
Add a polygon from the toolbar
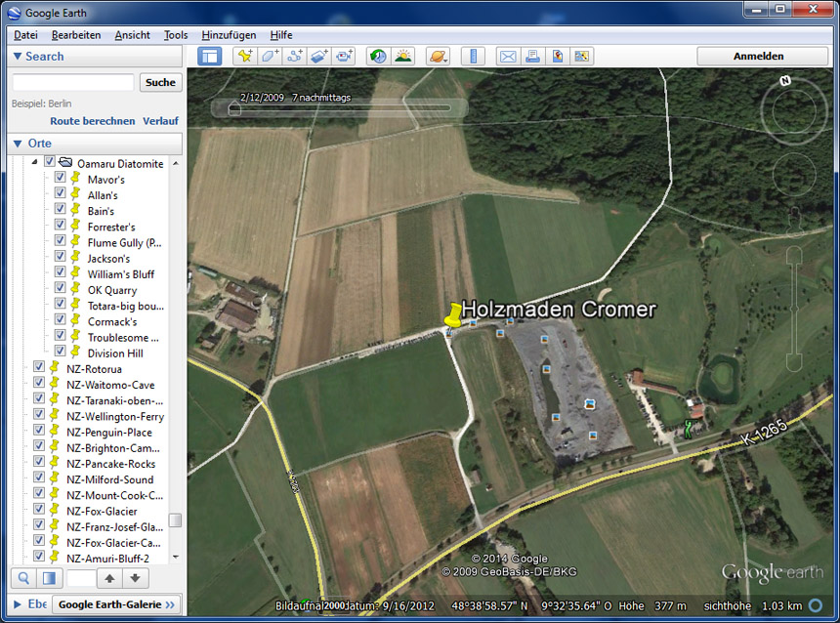pos(270,57)
